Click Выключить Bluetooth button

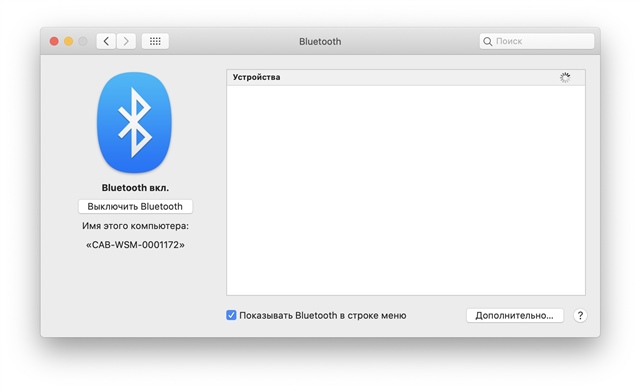[x=135, y=206]
